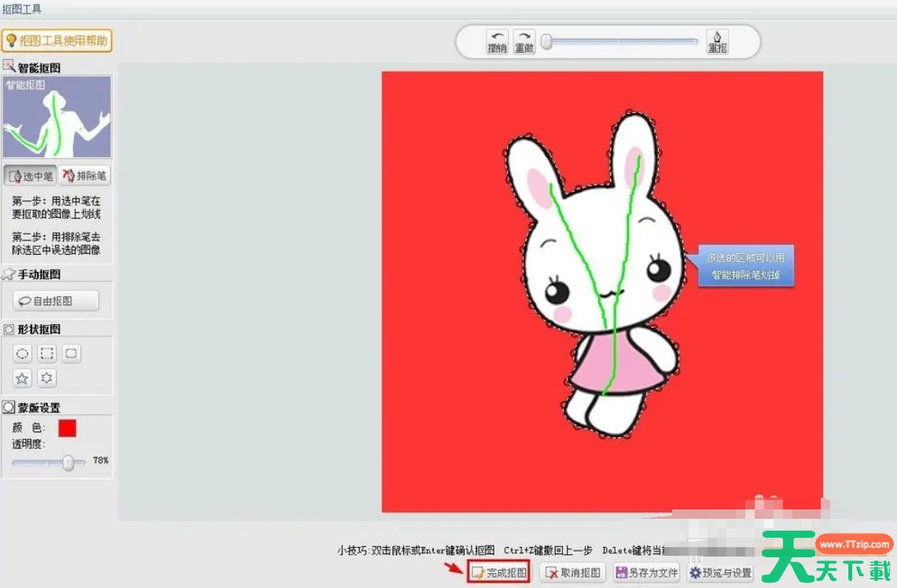The width and height of the screenshot is (897, 588).
Task: Expand the 形状抠图 section header
Action: tap(38, 329)
